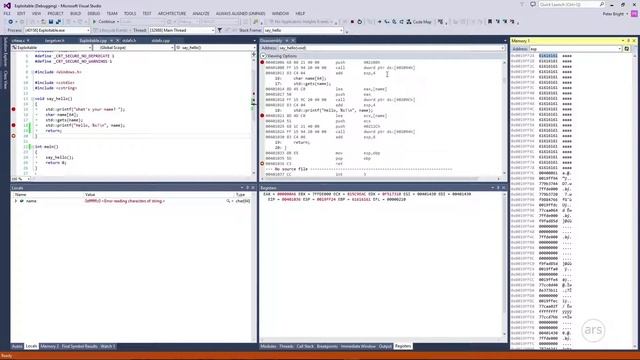Switch to the Immediate Window tab
The width and height of the screenshot is (640, 360).
coord(358,347)
